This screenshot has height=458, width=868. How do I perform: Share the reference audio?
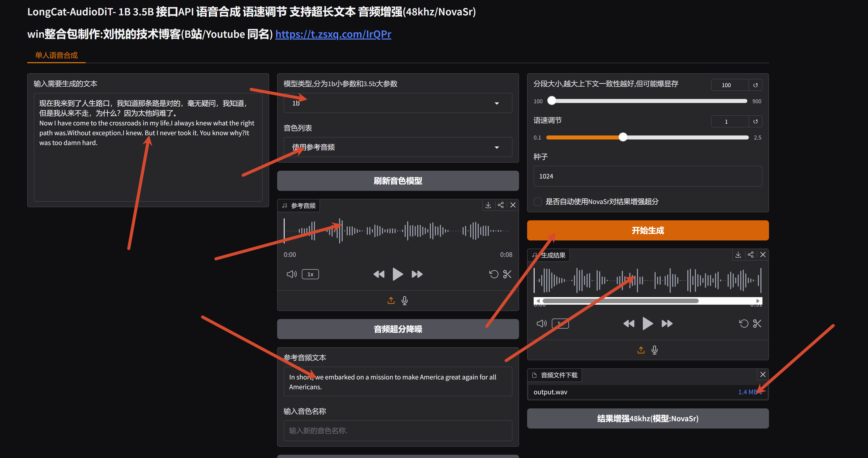[500, 205]
